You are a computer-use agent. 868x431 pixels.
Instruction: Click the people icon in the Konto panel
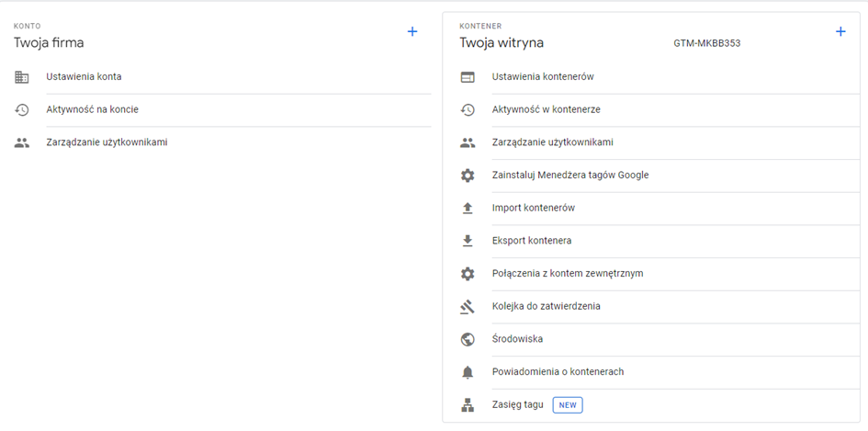22,142
